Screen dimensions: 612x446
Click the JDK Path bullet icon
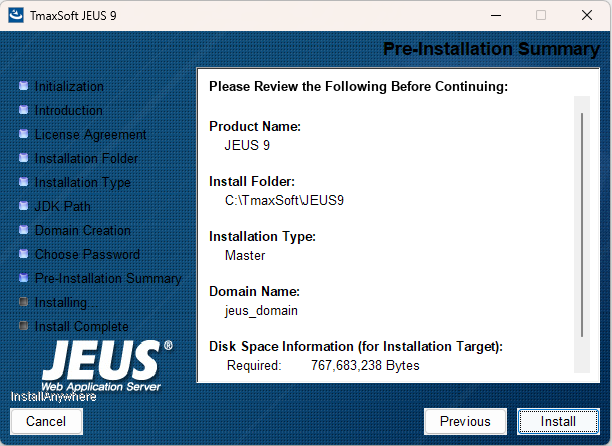coord(23,206)
